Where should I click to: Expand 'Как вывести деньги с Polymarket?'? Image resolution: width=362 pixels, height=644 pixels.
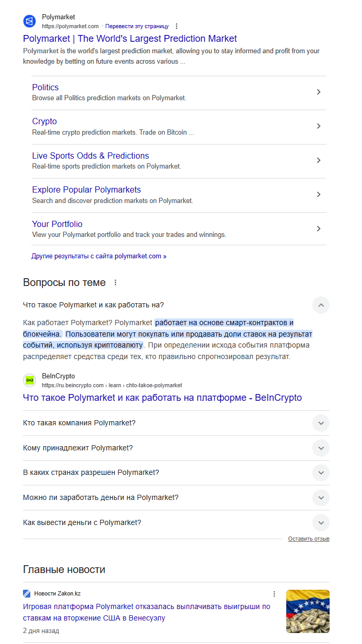pos(321,522)
